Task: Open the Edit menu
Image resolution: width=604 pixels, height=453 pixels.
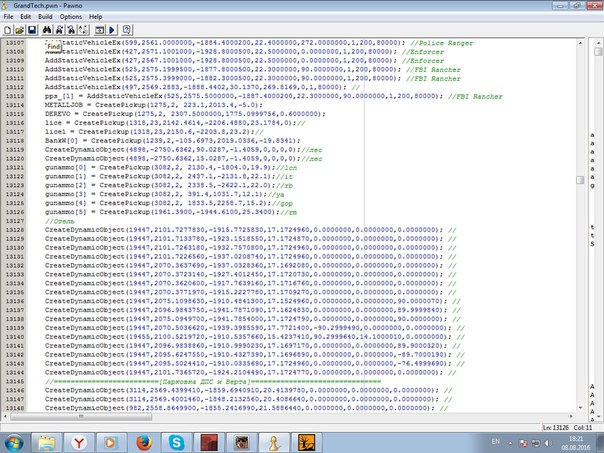Action: (x=25, y=17)
